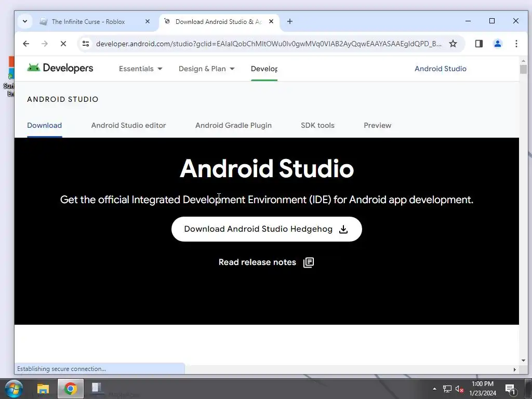Screen dimensions: 532x399
Task: Open File Explorer from the taskbar
Action: [43, 389]
